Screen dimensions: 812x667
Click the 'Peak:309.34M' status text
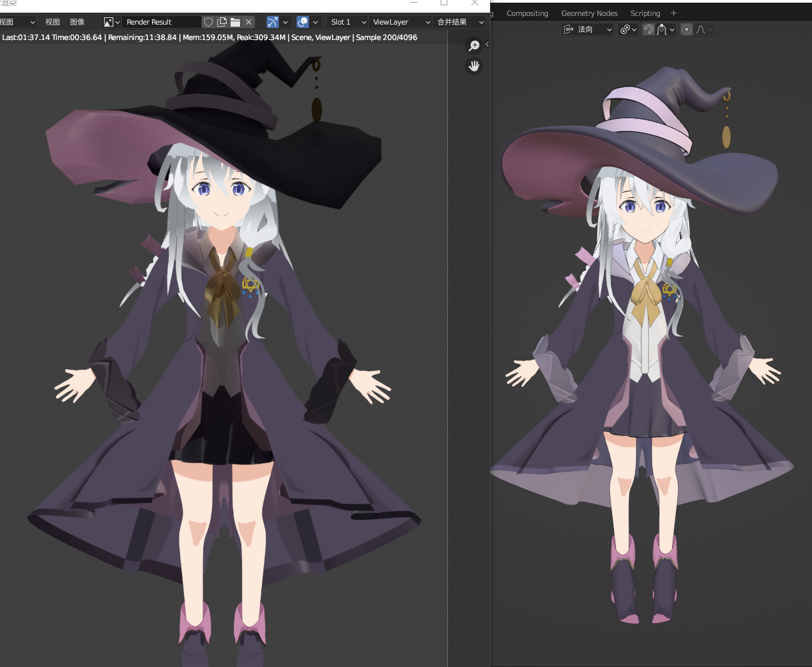click(261, 37)
